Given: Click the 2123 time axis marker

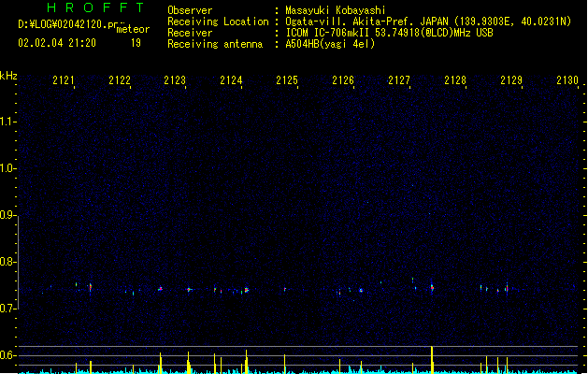Looking at the screenshot, I should pos(175,80).
